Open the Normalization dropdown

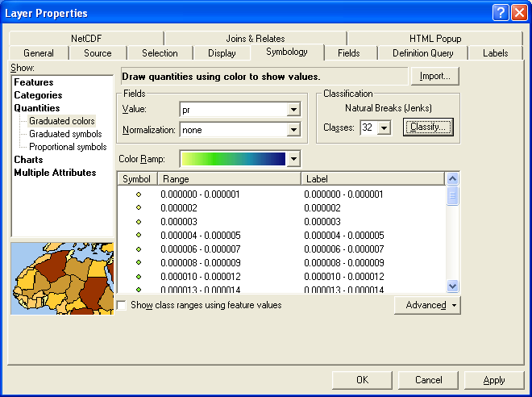tap(293, 129)
